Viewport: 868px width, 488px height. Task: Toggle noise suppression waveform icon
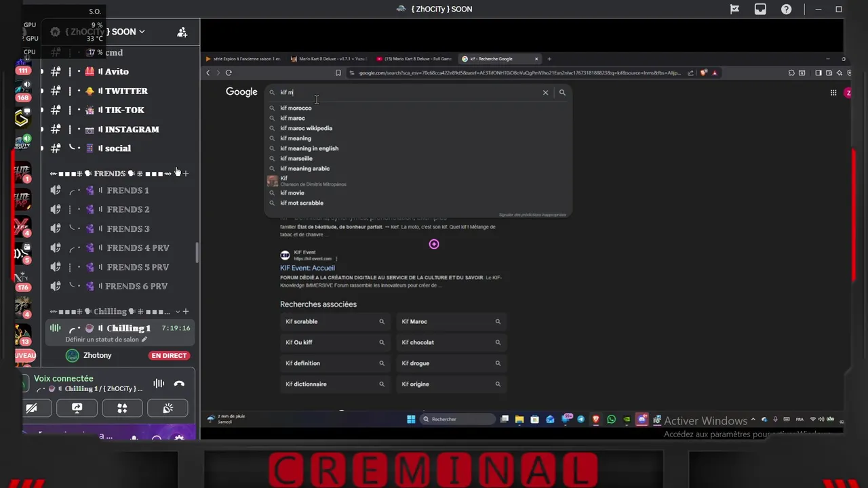(159, 384)
